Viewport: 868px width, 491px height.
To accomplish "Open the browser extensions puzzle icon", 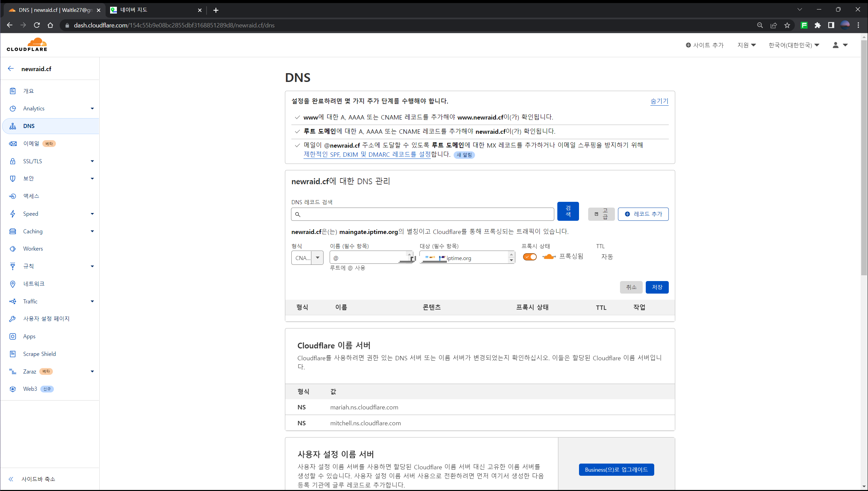I will [818, 25].
